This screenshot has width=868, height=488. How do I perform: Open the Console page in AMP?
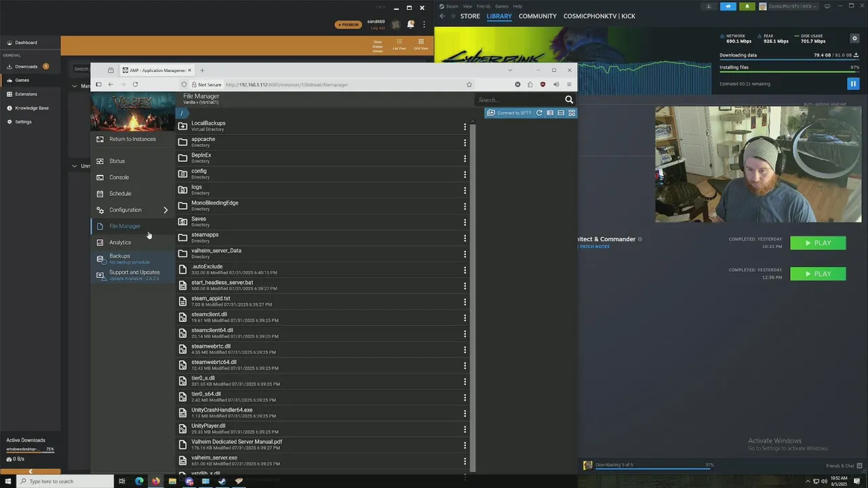coord(119,178)
